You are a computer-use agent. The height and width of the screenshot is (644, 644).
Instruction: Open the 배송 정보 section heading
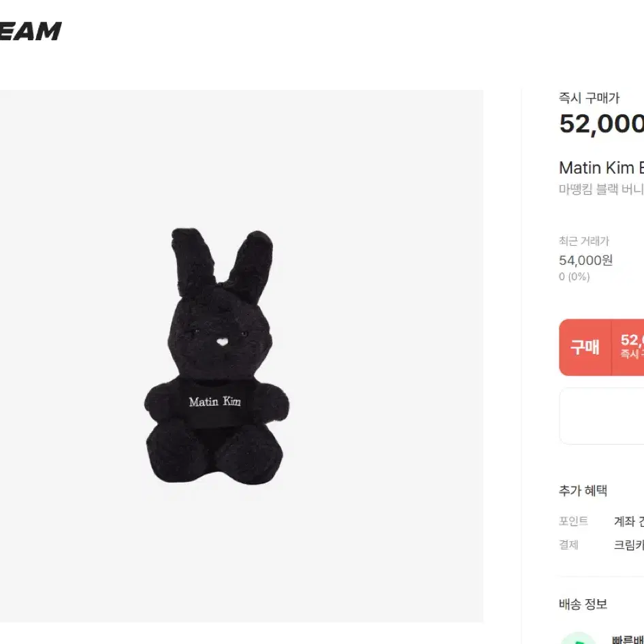583,604
